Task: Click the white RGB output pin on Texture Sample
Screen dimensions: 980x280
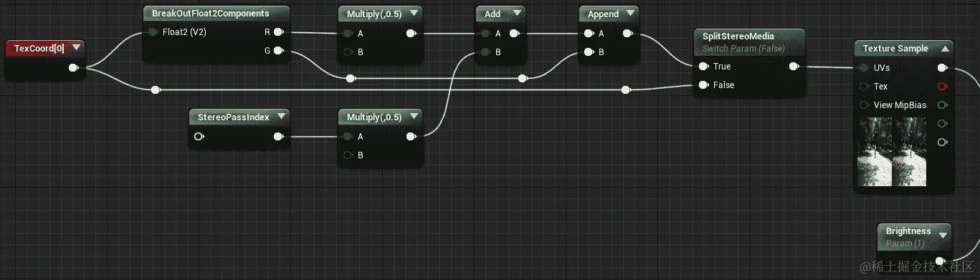Action: coord(942,68)
